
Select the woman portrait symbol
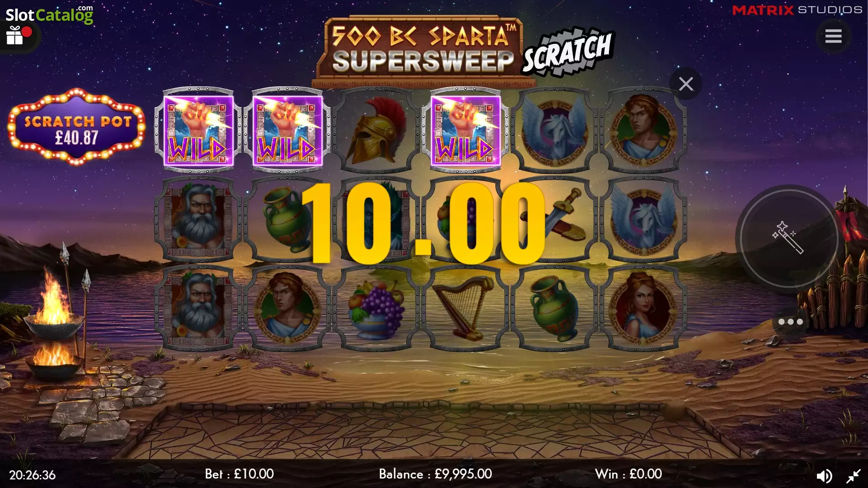coord(643,308)
